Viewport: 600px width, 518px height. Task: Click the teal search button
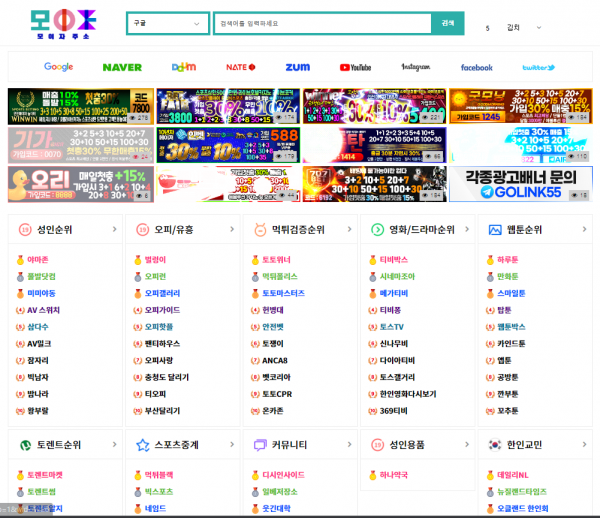(448, 23)
